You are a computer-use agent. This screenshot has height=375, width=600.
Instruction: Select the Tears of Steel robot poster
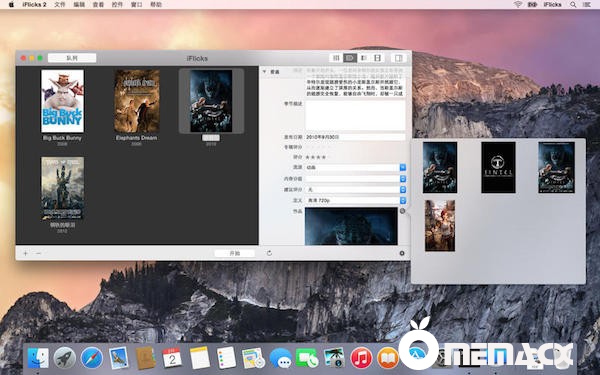click(62, 188)
